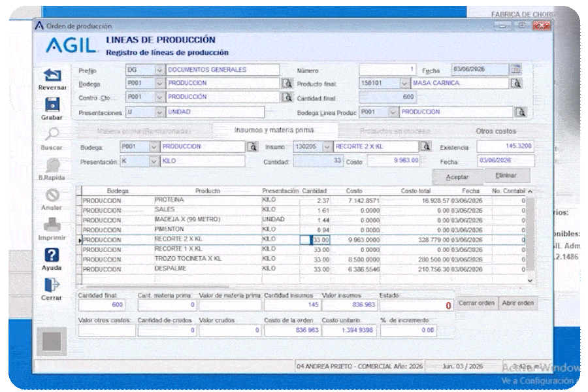588x392 pixels.
Task: Click the Abrir orden button
Action: [518, 303]
